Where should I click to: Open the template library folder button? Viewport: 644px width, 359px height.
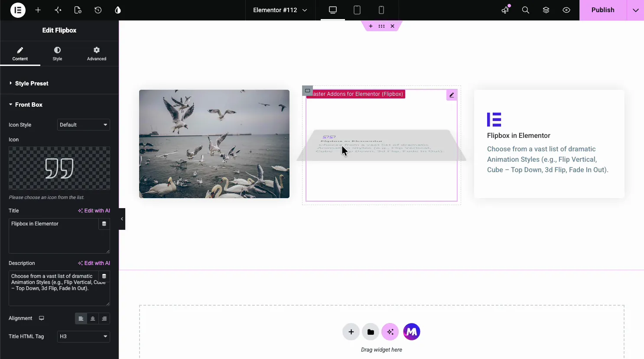371,332
